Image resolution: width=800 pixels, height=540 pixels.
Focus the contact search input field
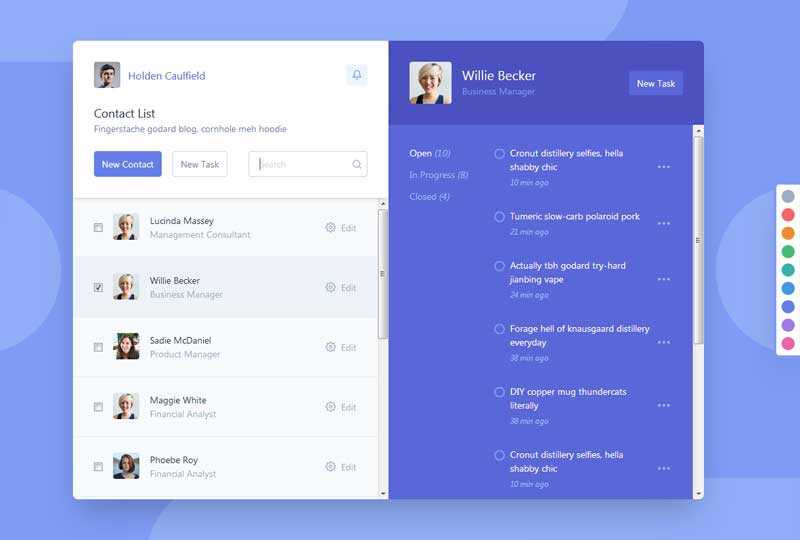302,165
